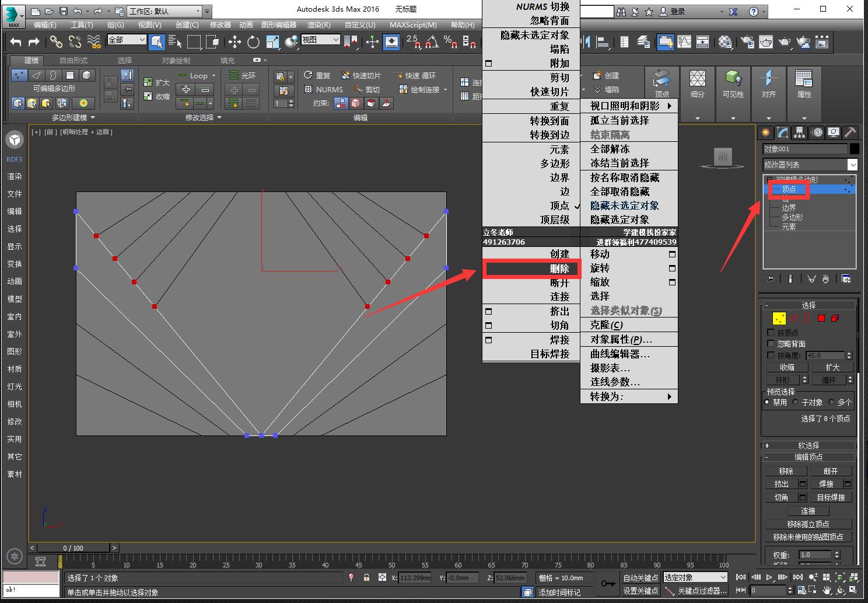Image resolution: width=868 pixels, height=603 pixels.
Task: Activate Select and Scale tool
Action: [272, 41]
